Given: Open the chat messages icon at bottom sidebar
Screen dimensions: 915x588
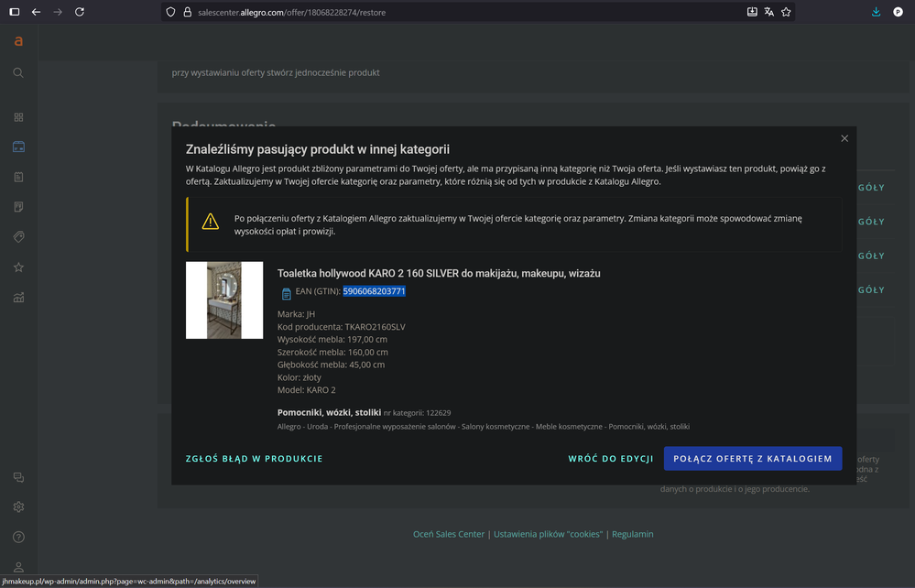Looking at the screenshot, I should (x=18, y=477).
